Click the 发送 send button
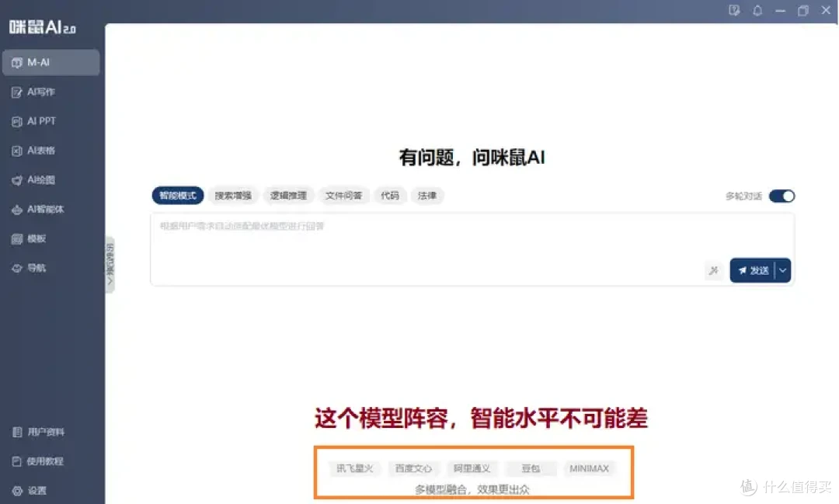 752,271
